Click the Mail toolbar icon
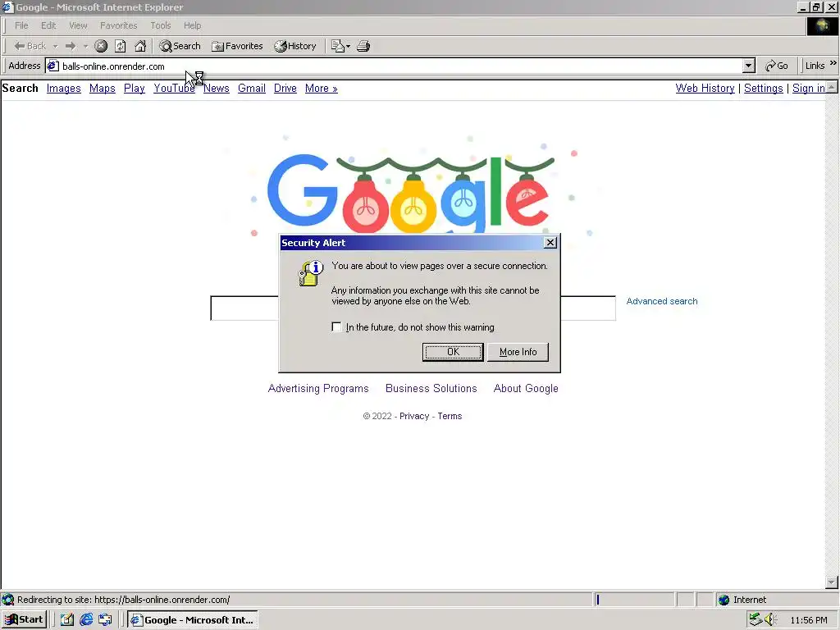The width and height of the screenshot is (840, 630). pyautogui.click(x=337, y=46)
